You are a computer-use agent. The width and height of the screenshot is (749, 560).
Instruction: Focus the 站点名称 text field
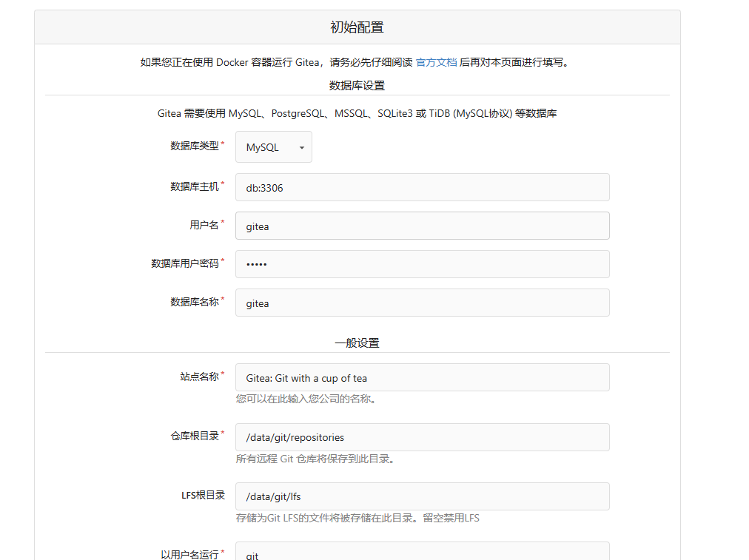[422, 377]
